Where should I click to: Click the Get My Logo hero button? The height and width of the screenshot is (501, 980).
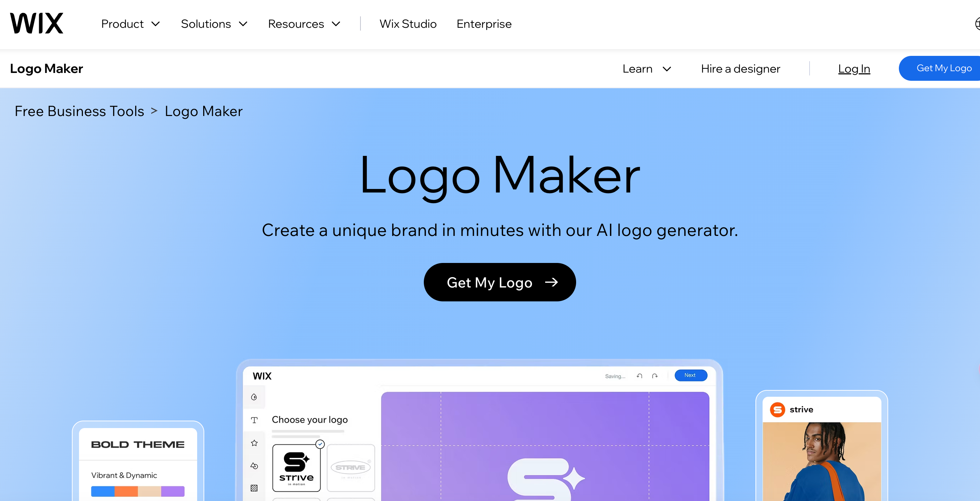[x=499, y=282]
